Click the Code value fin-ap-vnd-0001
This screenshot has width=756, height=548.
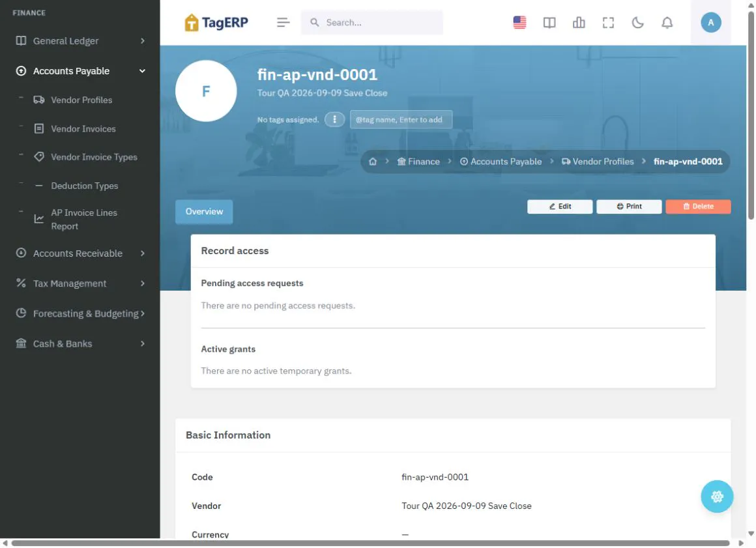pos(435,477)
